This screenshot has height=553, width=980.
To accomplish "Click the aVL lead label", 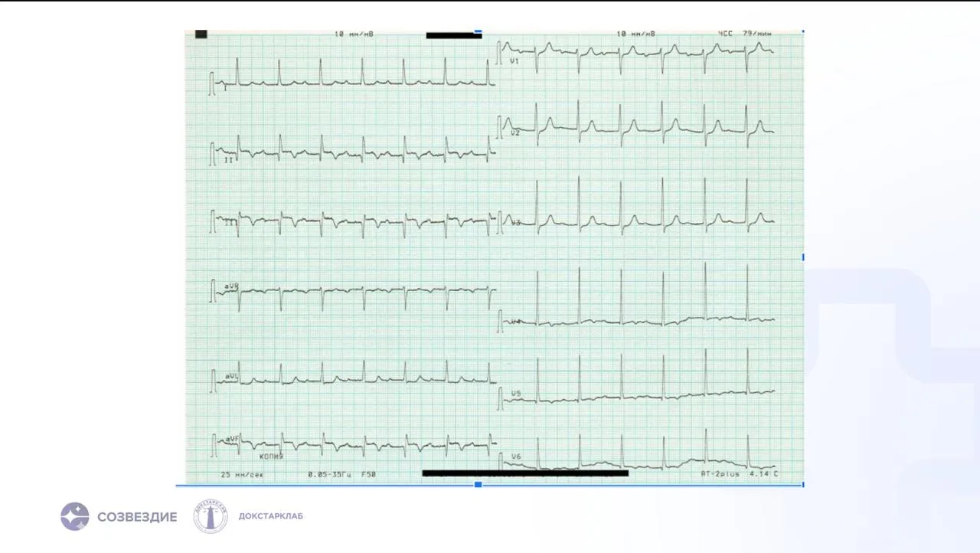I will pos(231,376).
